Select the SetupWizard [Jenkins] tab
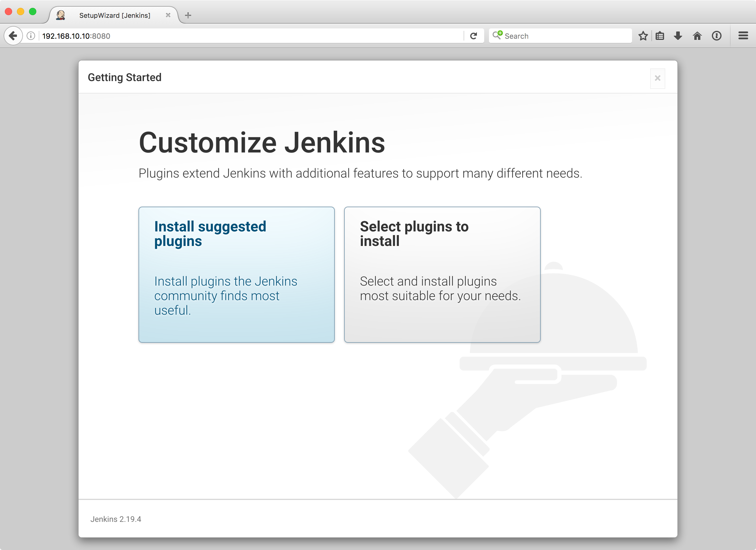Screen dimensions: 756x550 [x=114, y=15]
